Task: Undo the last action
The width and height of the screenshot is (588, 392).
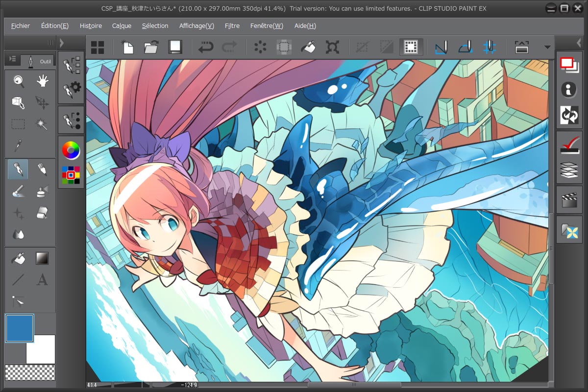Action: (206, 47)
